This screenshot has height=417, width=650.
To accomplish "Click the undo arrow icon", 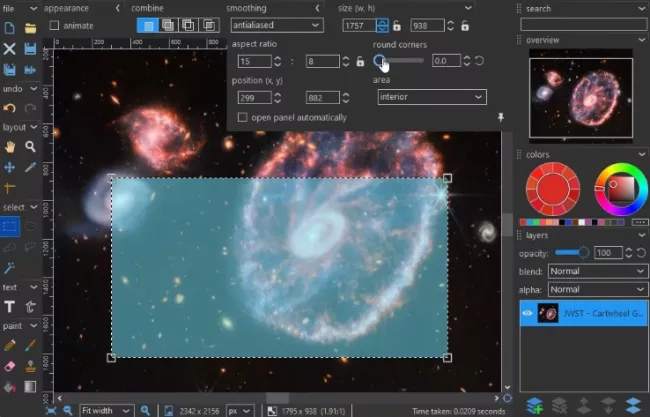I will pos(9,108).
